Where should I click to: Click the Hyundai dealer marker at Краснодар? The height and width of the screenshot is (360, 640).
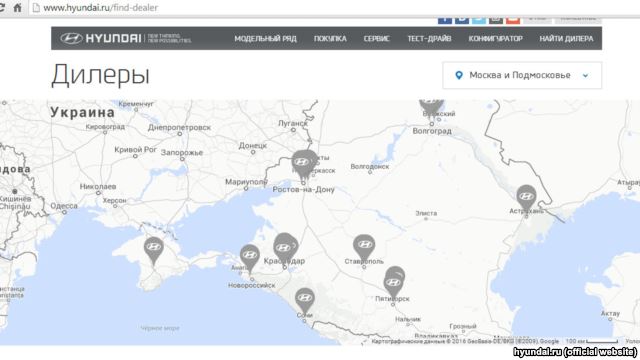click(x=284, y=247)
